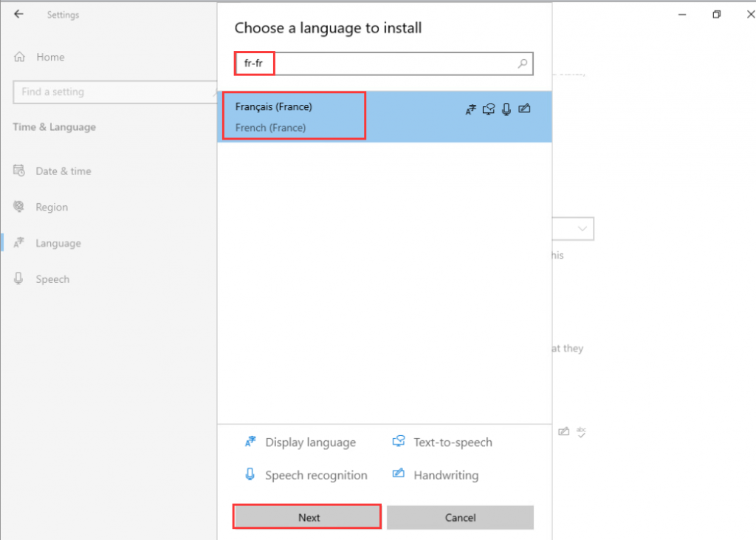Click the Text-to-speech legend icon
The width and height of the screenshot is (756, 540).
tap(399, 442)
